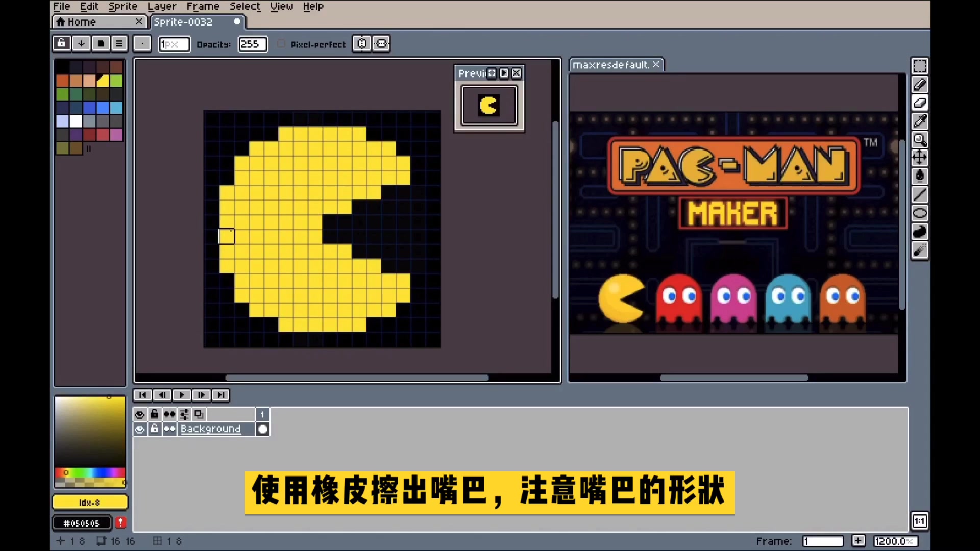Click the hue slider in color picker
This screenshot has width=980, height=551.
(90, 472)
